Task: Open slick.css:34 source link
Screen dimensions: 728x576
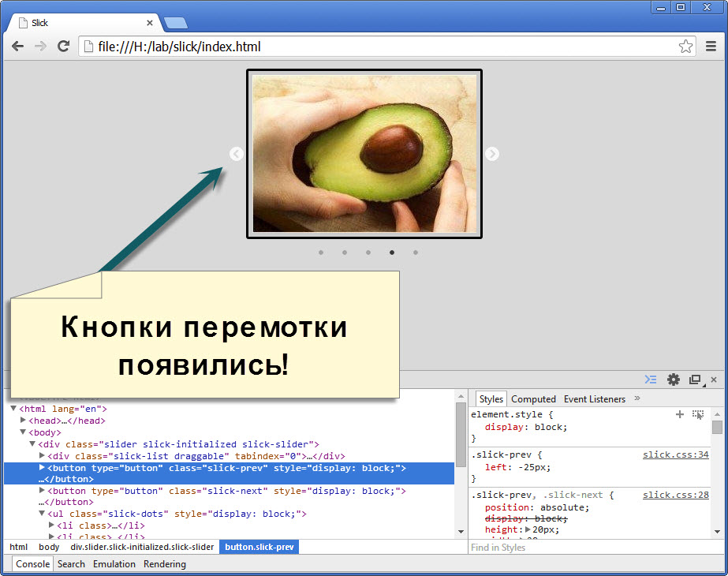Action: pos(675,454)
